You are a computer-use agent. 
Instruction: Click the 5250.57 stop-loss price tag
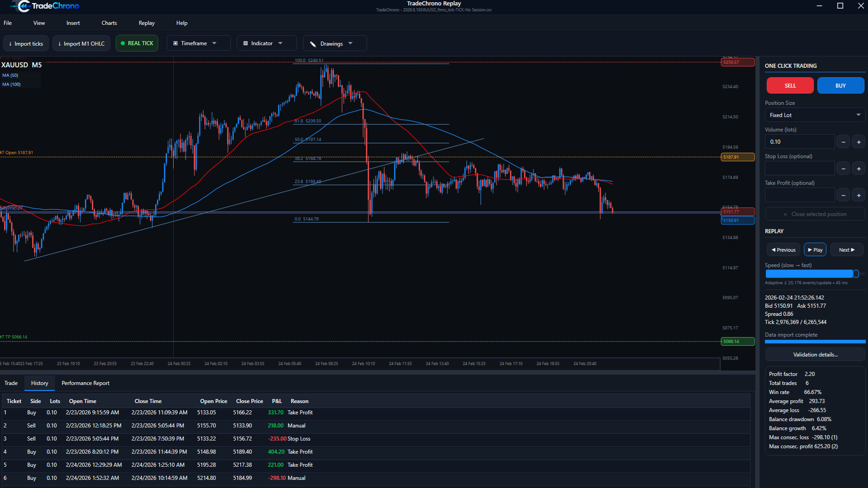pos(737,62)
